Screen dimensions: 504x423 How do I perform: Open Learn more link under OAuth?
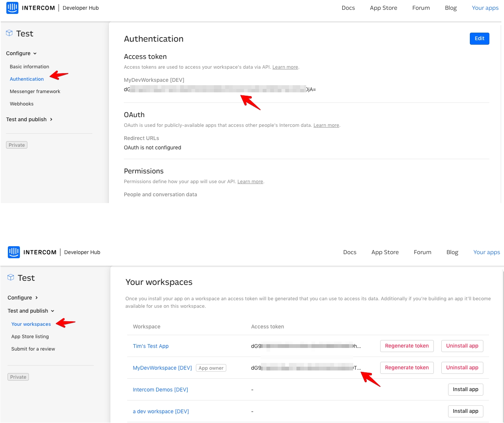click(x=326, y=125)
